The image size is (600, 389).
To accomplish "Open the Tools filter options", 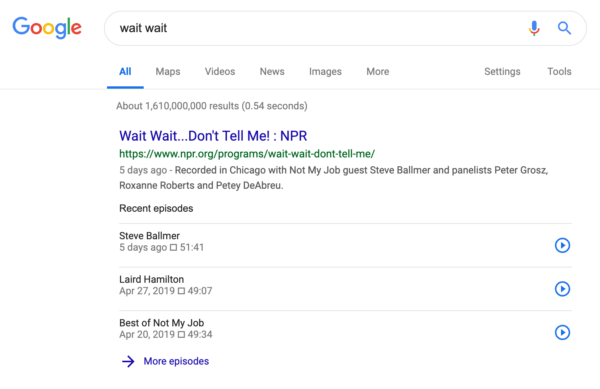I will point(559,72).
